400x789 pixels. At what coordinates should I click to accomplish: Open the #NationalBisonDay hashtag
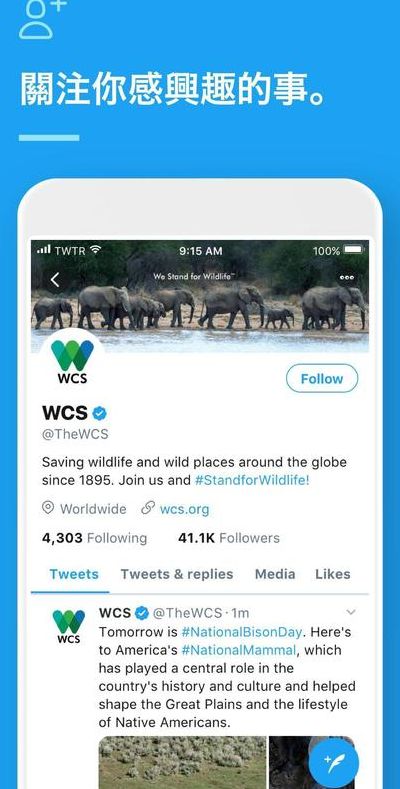pyautogui.click(x=242, y=632)
